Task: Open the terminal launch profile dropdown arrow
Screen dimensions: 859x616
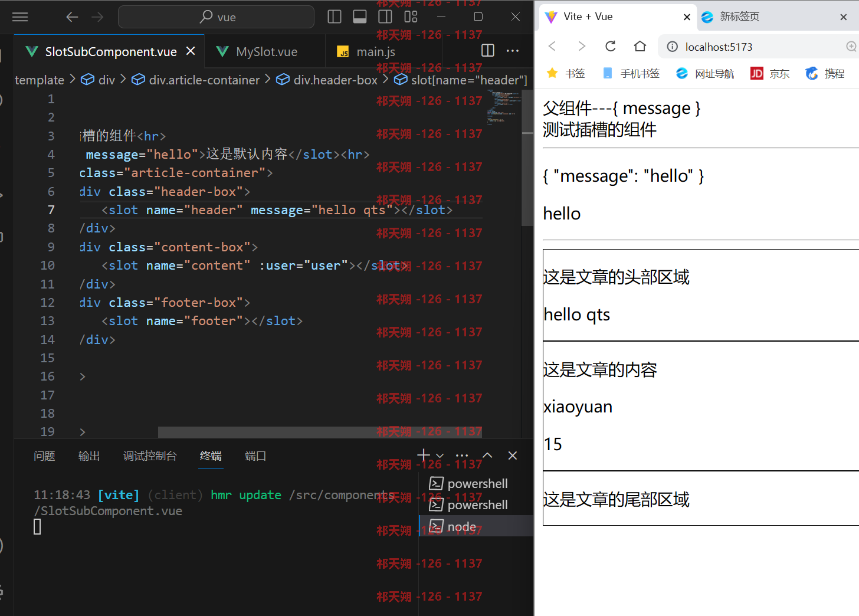Action: (x=440, y=456)
